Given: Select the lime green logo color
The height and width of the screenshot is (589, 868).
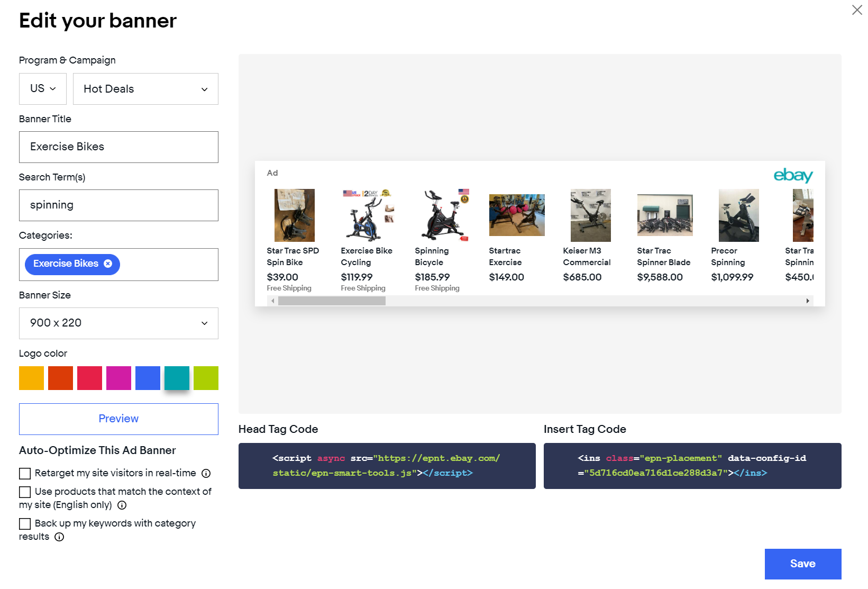Looking at the screenshot, I should pyautogui.click(x=206, y=378).
